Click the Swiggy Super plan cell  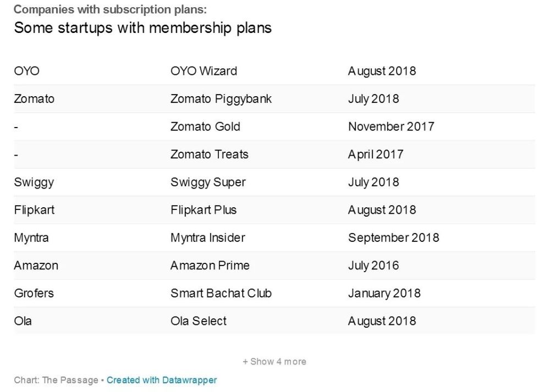(x=208, y=182)
